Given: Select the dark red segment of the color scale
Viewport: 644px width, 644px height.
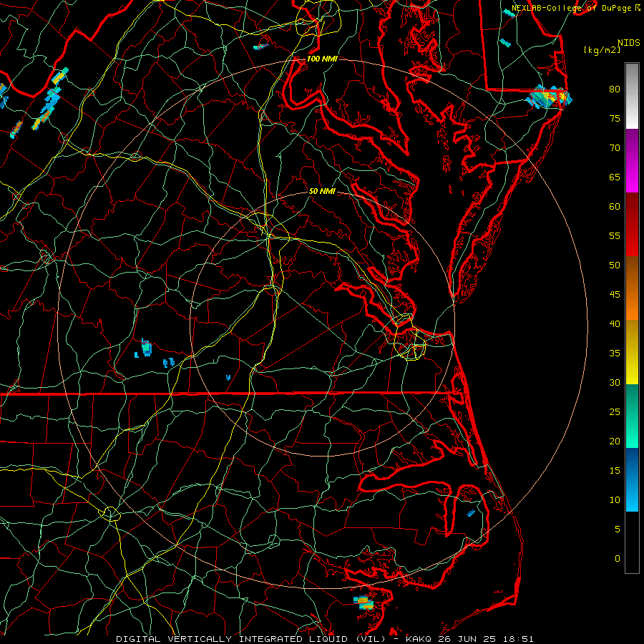Looking at the screenshot, I should pyautogui.click(x=632, y=224).
